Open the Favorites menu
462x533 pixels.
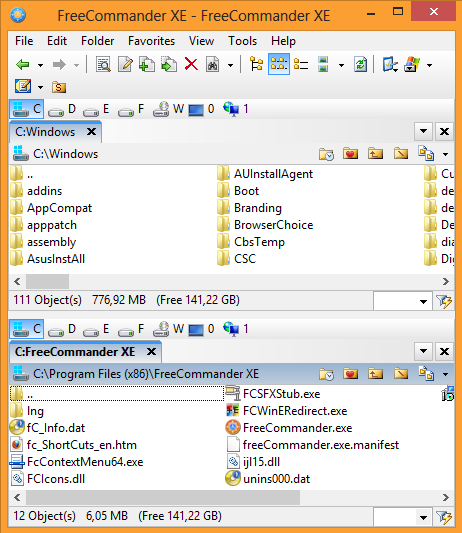[x=151, y=41]
